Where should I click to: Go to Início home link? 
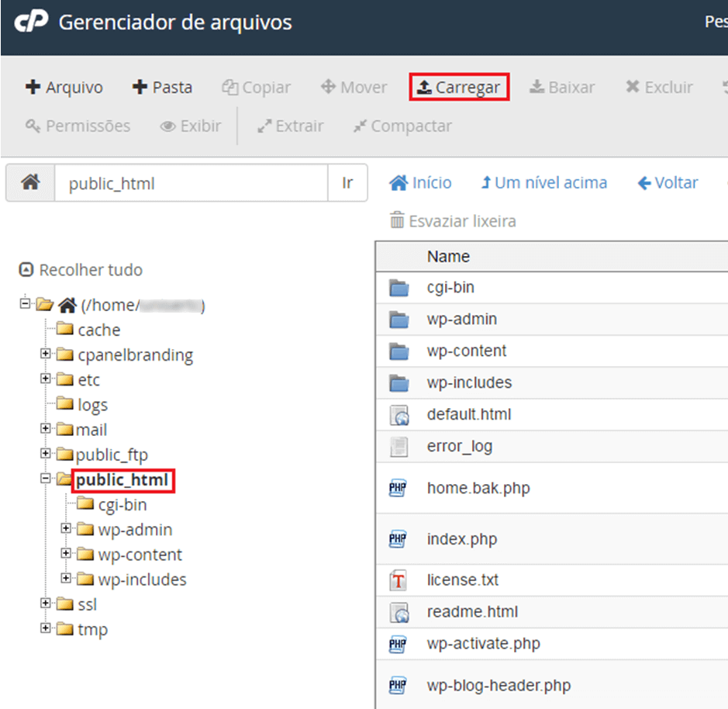(x=421, y=182)
